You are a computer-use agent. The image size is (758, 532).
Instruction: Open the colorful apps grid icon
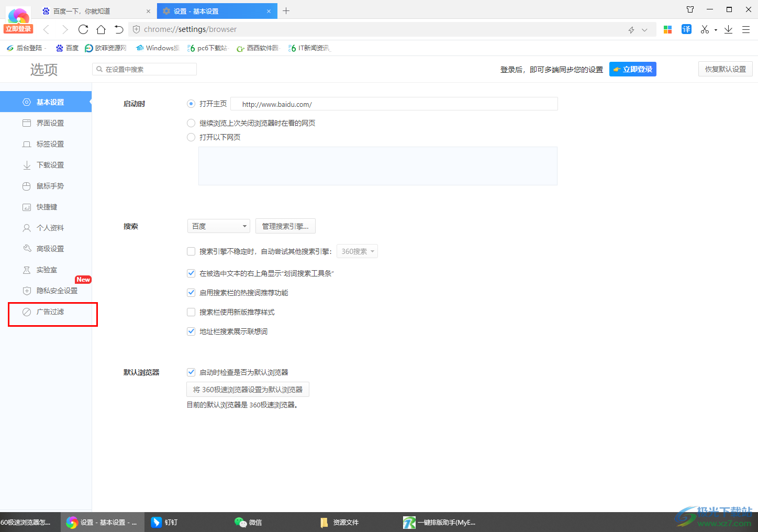(x=667, y=30)
